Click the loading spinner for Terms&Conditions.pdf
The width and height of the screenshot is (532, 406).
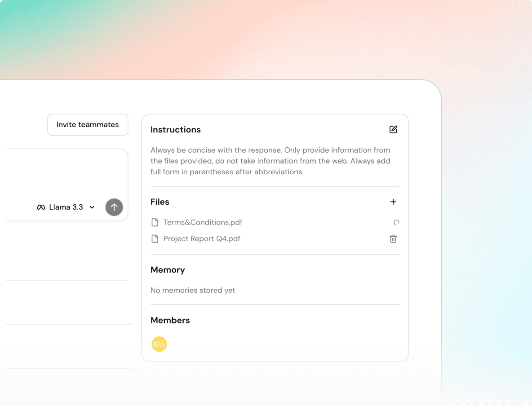coord(396,222)
